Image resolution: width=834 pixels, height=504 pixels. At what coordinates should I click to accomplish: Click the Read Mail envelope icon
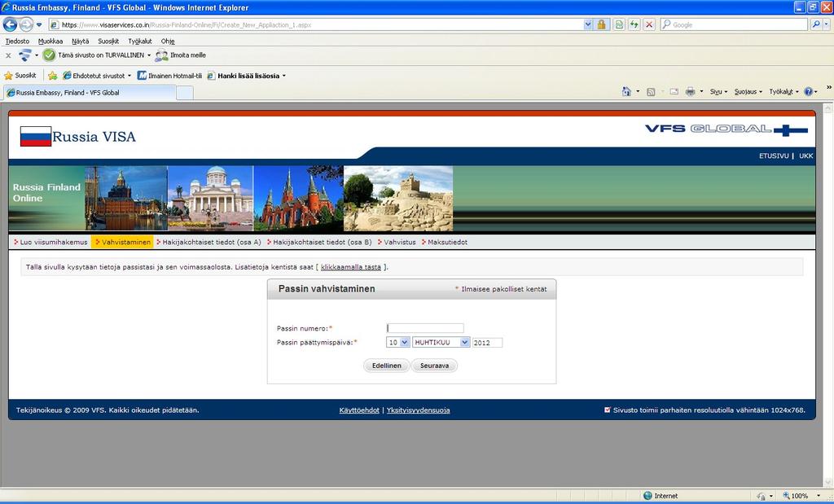[674, 92]
